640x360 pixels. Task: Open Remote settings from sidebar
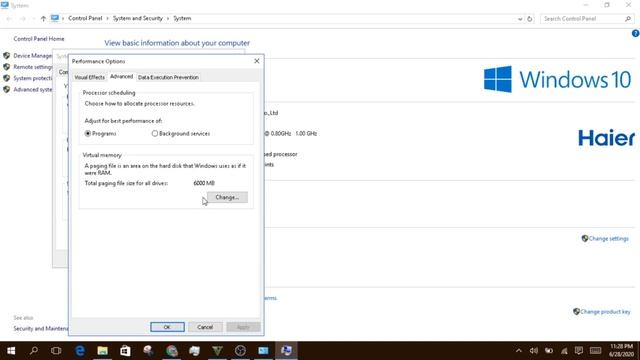point(33,67)
